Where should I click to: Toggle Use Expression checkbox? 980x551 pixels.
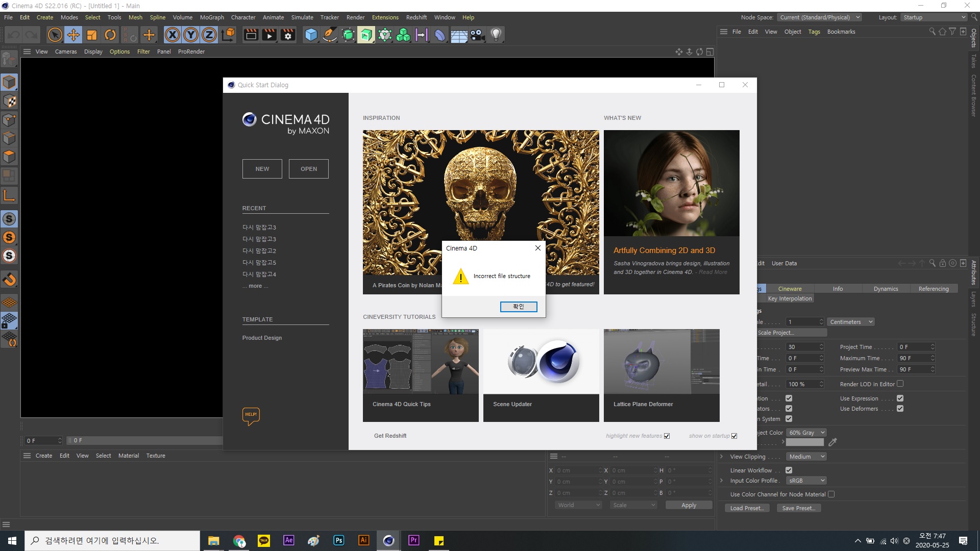pyautogui.click(x=900, y=398)
